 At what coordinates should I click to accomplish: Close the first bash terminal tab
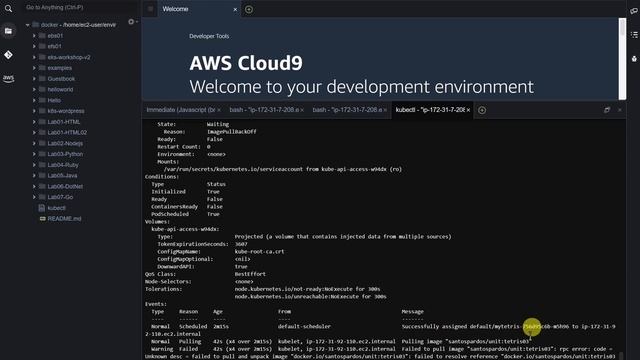(x=302, y=110)
